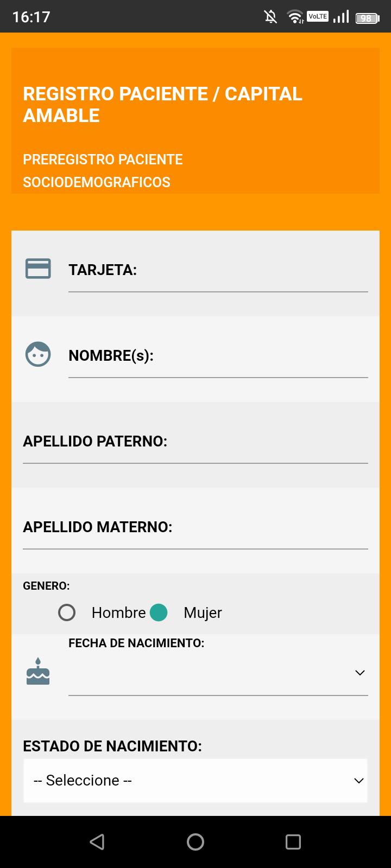Tap the Android home circle icon
The height and width of the screenshot is (868, 391).
point(195,842)
